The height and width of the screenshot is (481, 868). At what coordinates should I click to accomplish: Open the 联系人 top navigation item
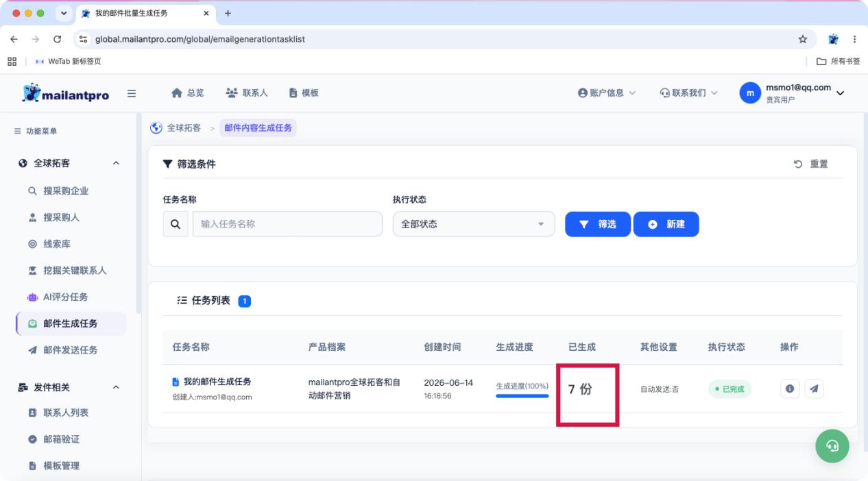point(245,93)
